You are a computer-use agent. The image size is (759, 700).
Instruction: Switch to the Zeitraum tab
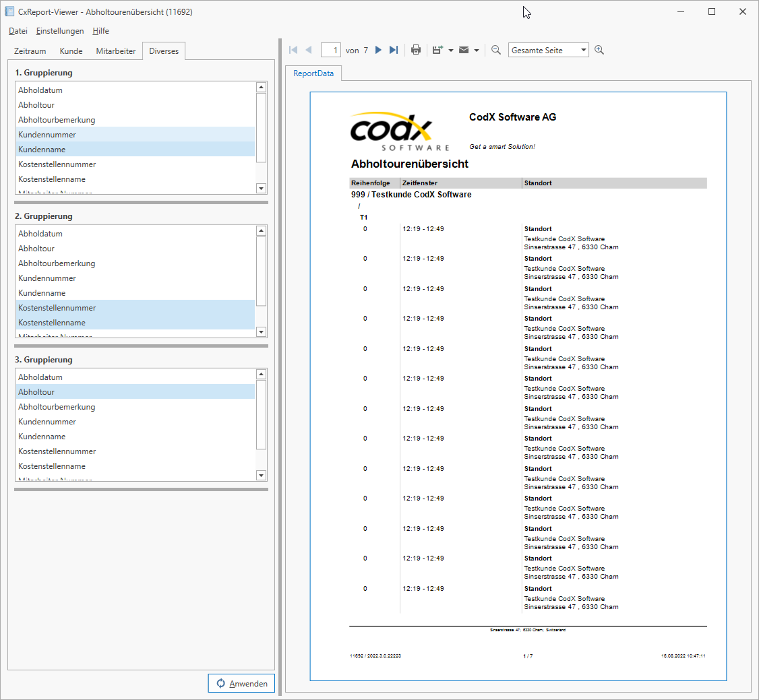(x=30, y=51)
